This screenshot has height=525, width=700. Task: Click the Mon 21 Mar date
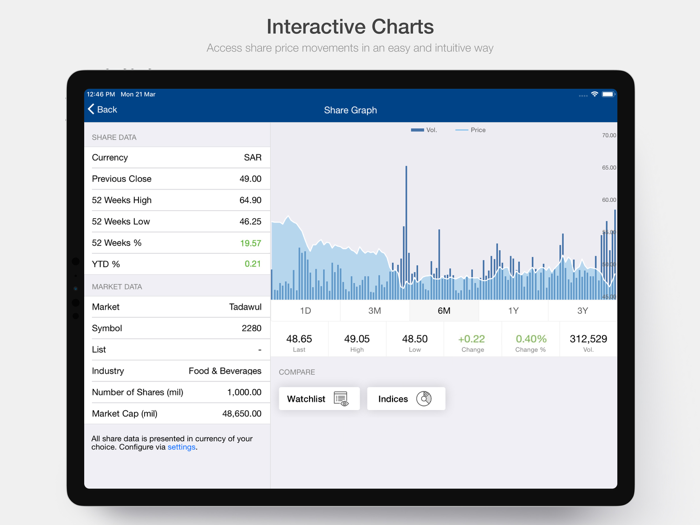pos(138,94)
